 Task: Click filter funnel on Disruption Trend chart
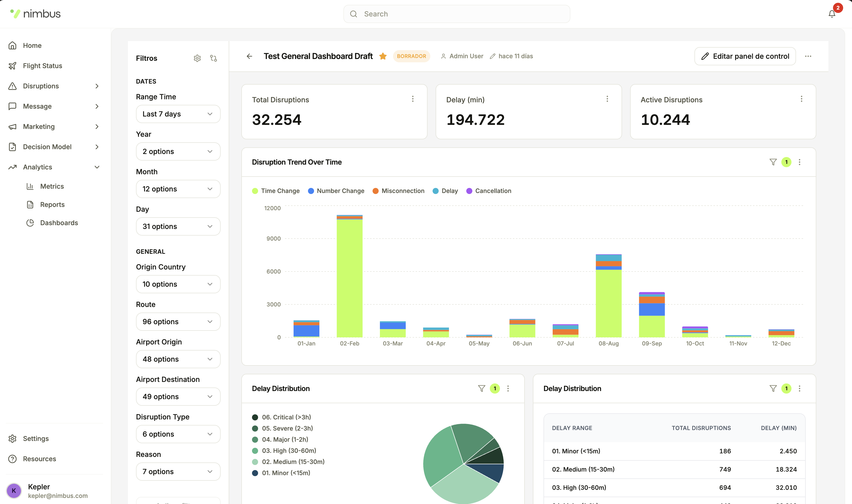(773, 162)
